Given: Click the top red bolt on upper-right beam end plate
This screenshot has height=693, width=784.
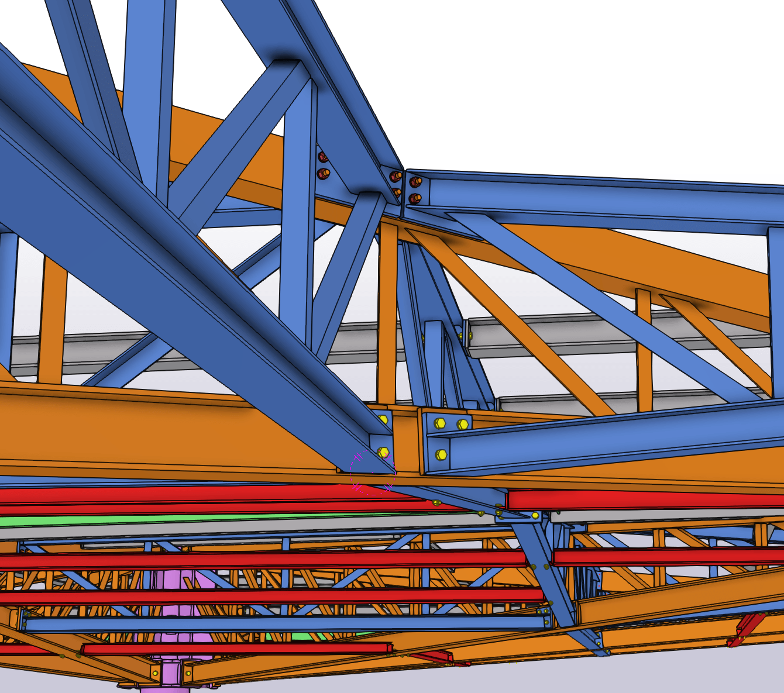Looking at the screenshot, I should click(415, 181).
